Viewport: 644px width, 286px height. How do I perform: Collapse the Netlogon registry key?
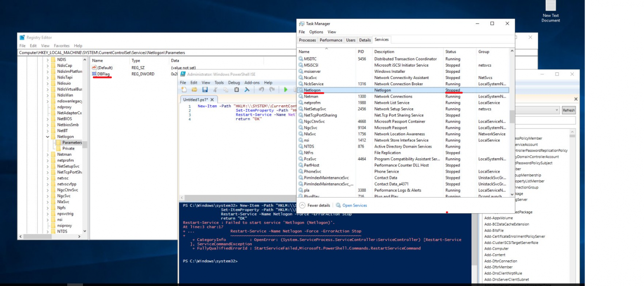tap(48, 136)
